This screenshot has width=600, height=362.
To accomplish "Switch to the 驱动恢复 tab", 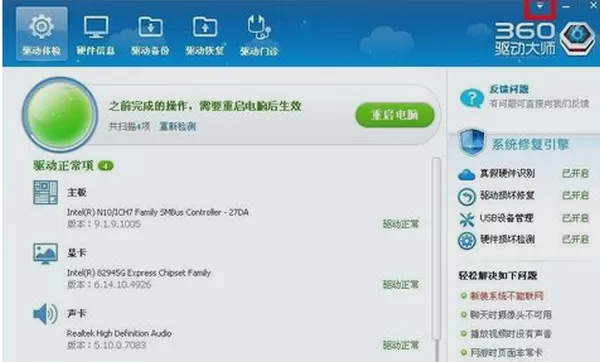I will click(205, 34).
